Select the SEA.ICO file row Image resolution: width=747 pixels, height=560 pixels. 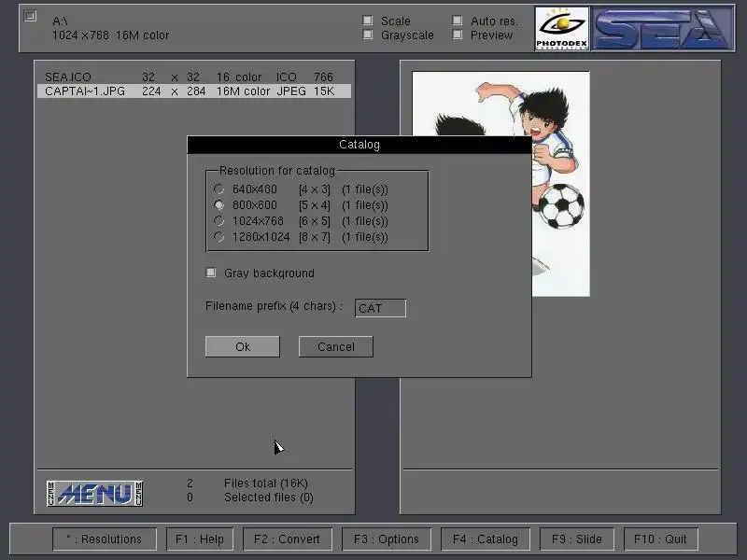pyautogui.click(x=194, y=77)
